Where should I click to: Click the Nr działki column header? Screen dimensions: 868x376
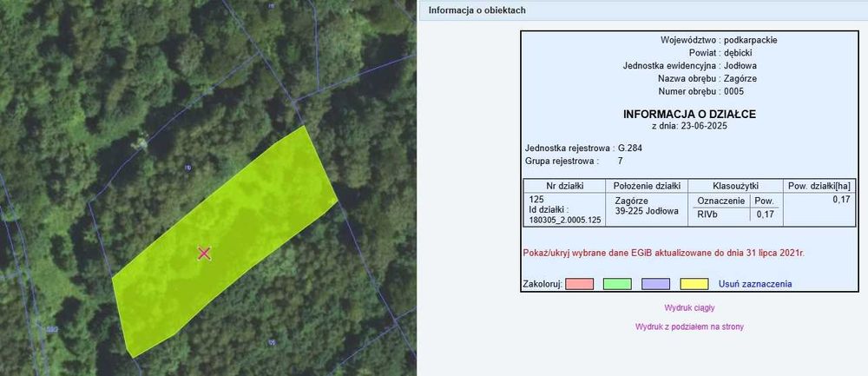coord(565,186)
